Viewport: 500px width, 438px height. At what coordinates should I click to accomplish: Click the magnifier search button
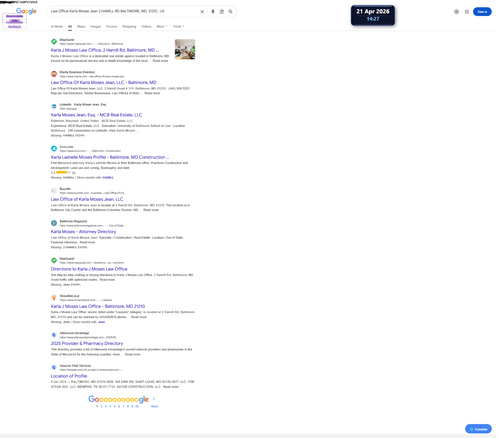[230, 11]
